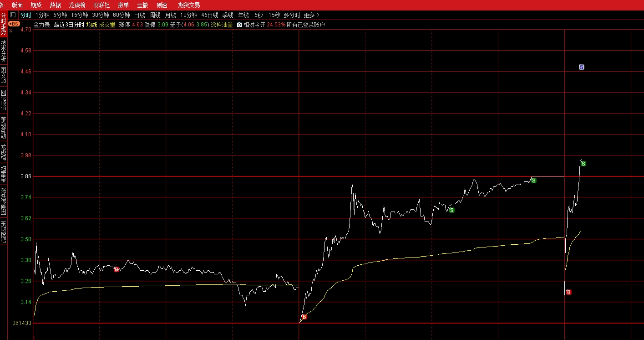Click the 跌停 limit-down price 3.09
Image resolution: width=644 pixels, height=340 pixels.
pyautogui.click(x=162, y=25)
